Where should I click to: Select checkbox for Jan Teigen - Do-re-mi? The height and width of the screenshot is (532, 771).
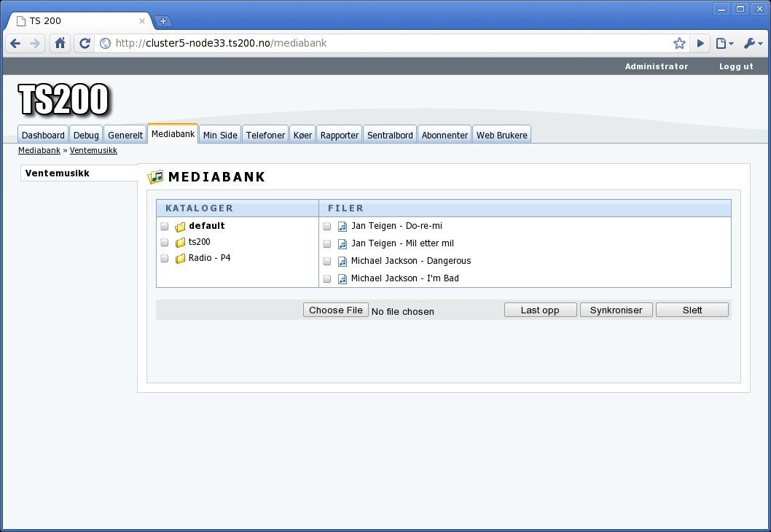[x=327, y=227]
